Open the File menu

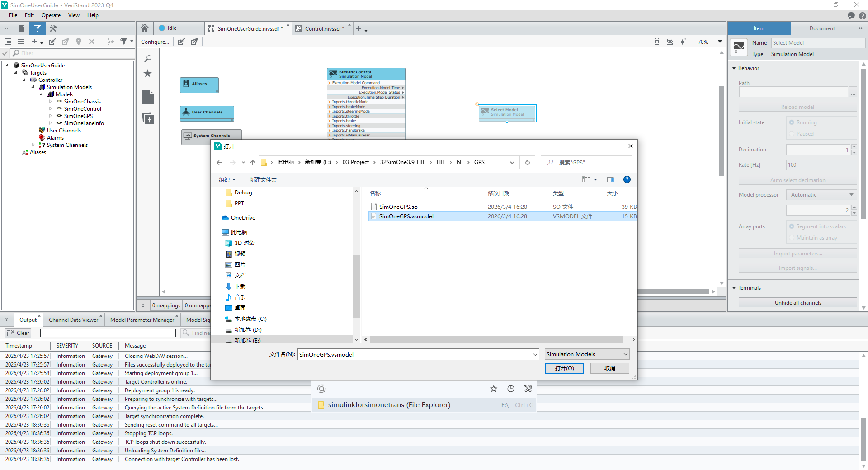[x=13, y=15]
